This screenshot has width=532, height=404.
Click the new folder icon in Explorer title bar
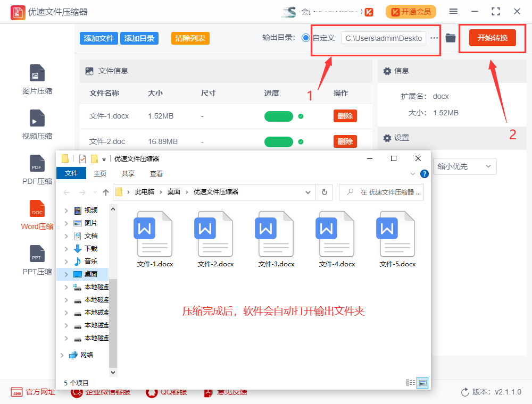click(94, 158)
